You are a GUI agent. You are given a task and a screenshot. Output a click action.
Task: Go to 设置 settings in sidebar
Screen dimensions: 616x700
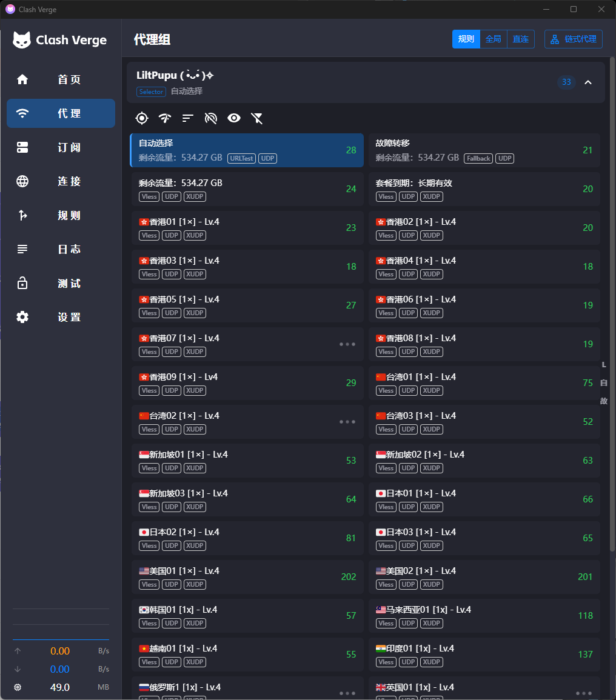(x=61, y=317)
